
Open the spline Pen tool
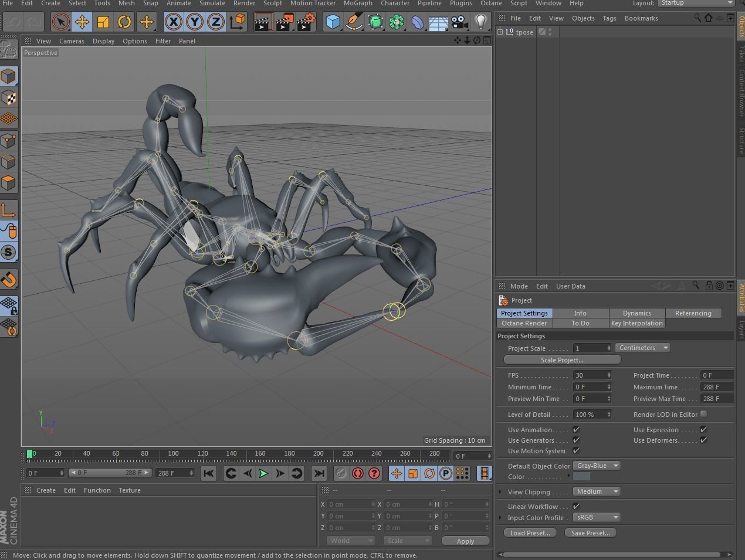(x=354, y=22)
